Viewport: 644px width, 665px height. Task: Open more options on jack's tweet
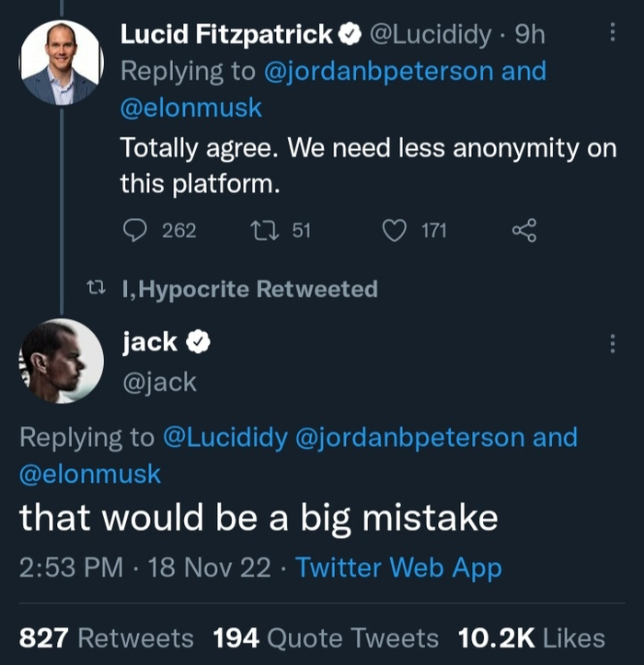pos(613,344)
